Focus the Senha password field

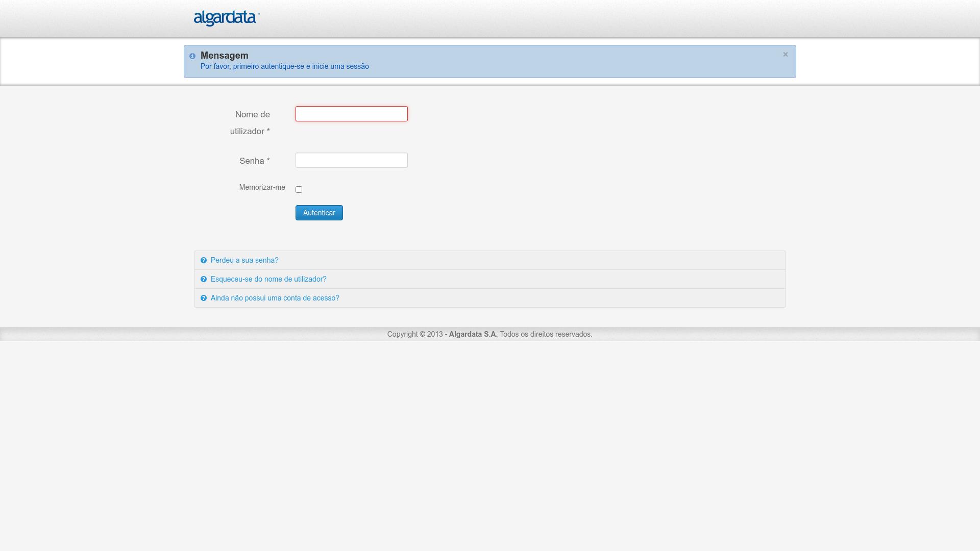351,160
